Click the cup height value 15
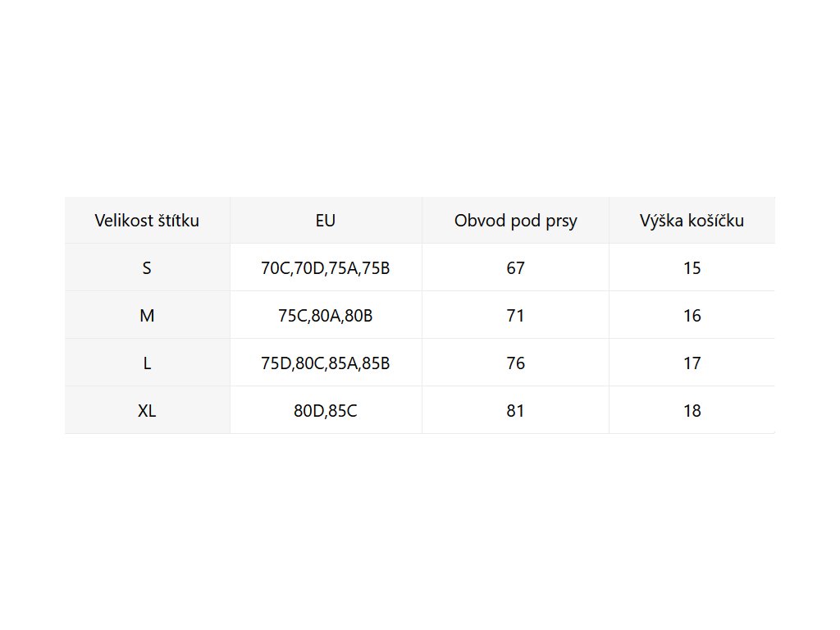 (x=692, y=268)
